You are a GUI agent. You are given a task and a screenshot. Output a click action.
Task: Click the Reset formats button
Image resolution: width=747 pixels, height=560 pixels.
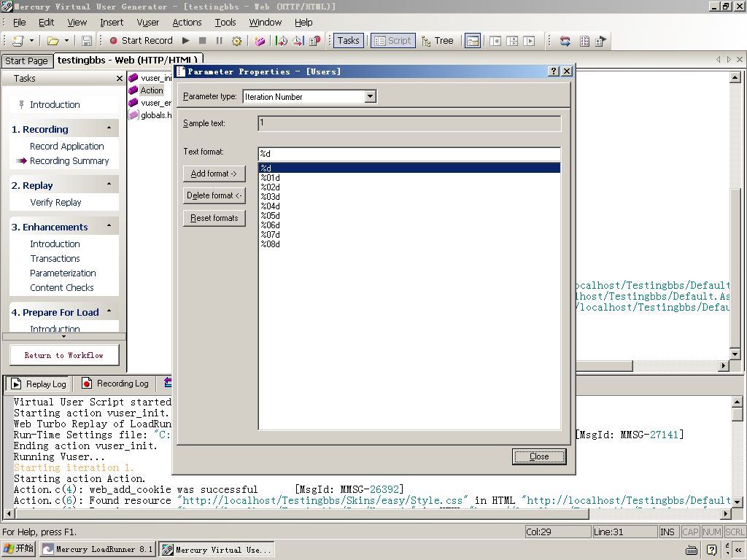point(214,218)
